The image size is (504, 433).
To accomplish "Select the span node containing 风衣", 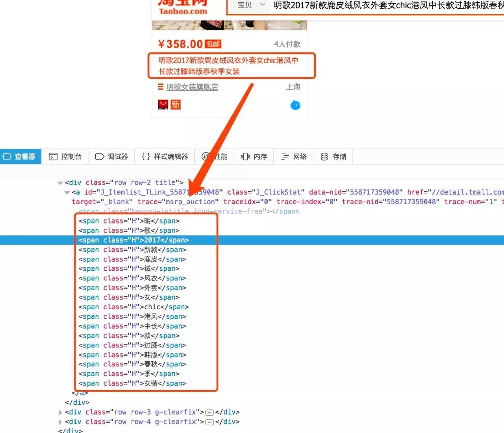I will [132, 278].
